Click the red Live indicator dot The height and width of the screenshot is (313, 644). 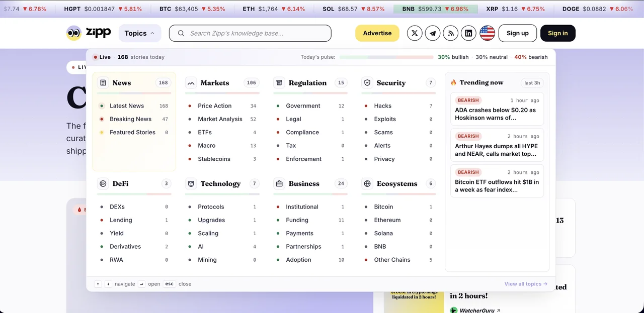point(96,57)
